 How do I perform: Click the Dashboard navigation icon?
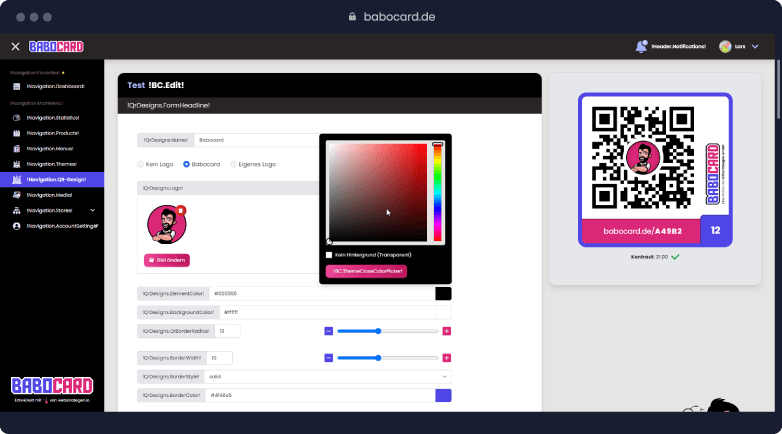[x=16, y=86]
